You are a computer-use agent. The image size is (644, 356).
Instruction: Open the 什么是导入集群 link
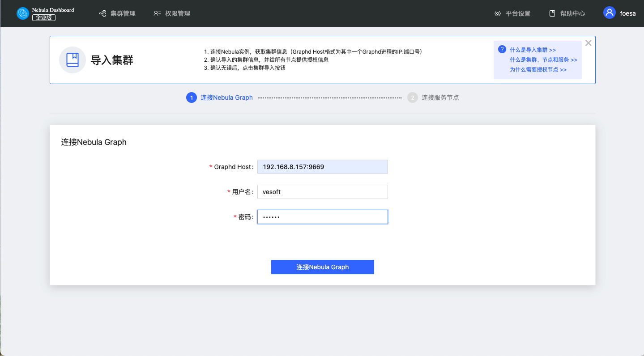[533, 50]
